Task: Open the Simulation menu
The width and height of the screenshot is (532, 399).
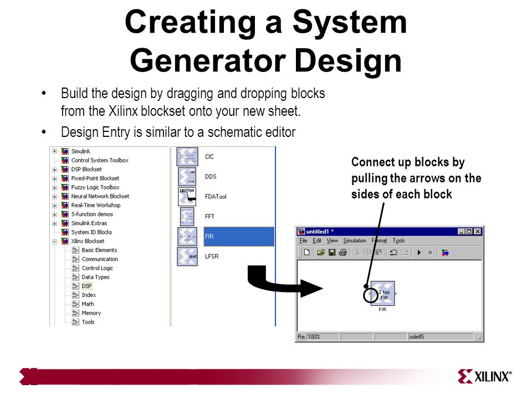Action: 355,241
